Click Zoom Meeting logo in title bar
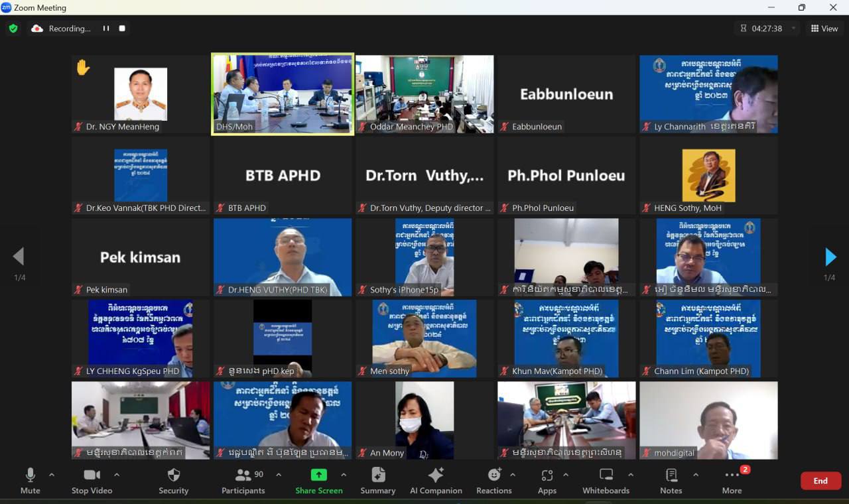 7,7
